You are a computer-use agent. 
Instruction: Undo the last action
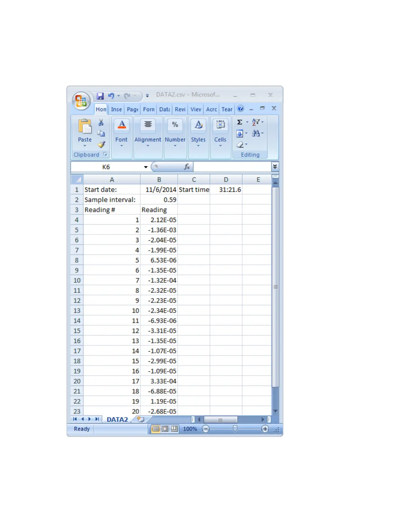pos(111,96)
